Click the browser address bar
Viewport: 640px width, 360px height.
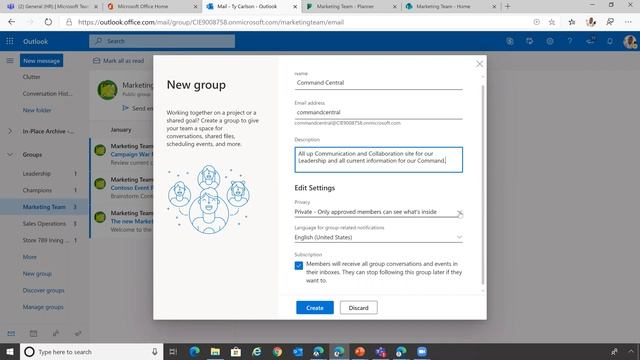[298, 22]
